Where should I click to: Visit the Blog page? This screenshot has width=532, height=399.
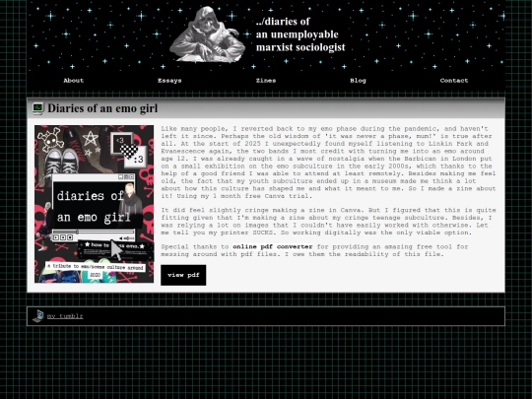(x=358, y=81)
